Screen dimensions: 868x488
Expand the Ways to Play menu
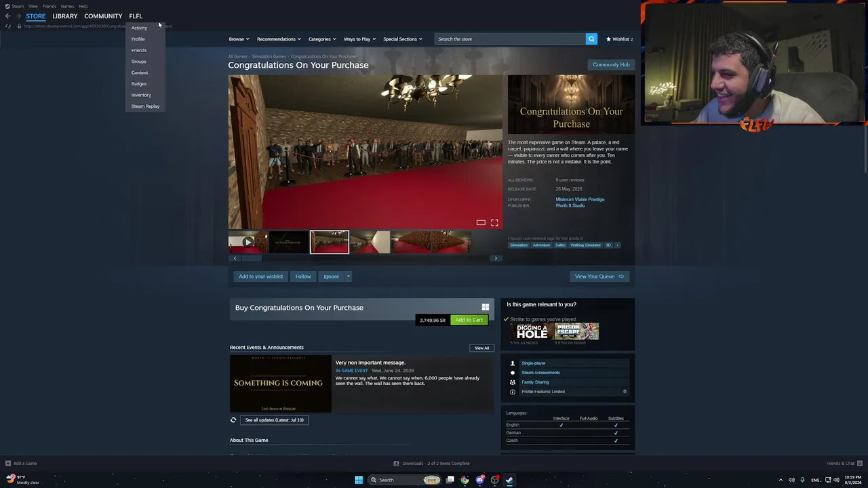pos(359,39)
